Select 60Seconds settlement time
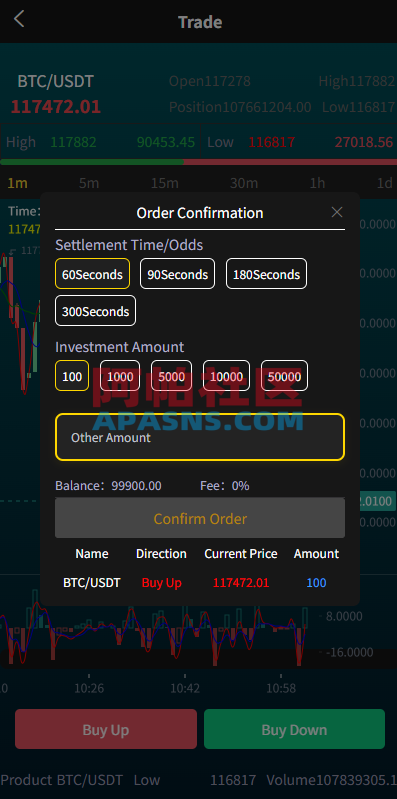Image resolution: width=397 pixels, height=799 pixels. point(92,274)
